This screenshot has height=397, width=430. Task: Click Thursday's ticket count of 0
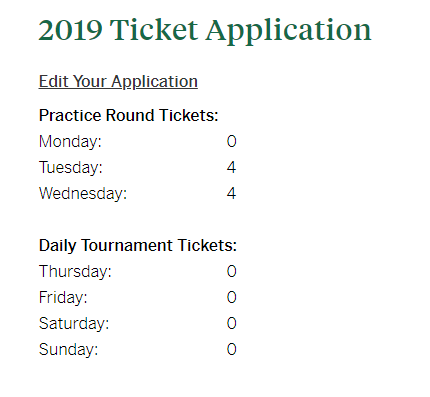click(x=232, y=271)
